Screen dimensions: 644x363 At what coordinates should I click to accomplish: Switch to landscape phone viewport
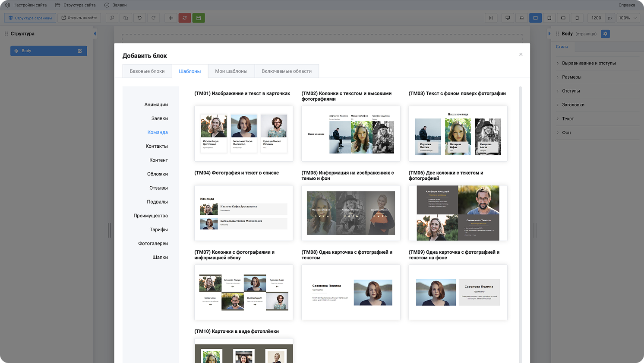(x=563, y=18)
